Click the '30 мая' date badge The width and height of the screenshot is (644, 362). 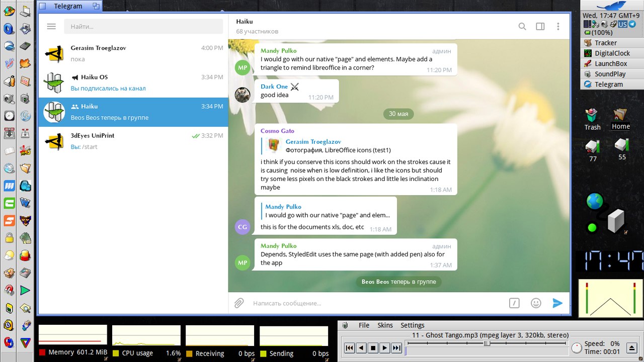(x=398, y=114)
